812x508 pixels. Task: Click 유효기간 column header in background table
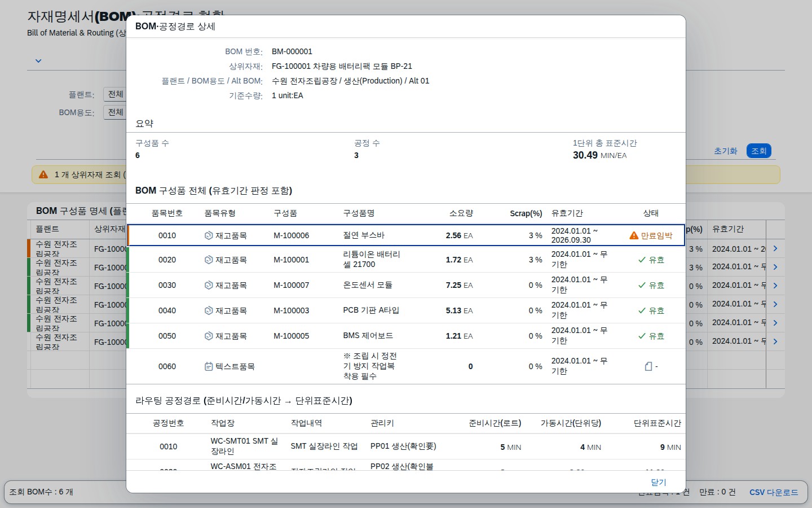tap(728, 229)
